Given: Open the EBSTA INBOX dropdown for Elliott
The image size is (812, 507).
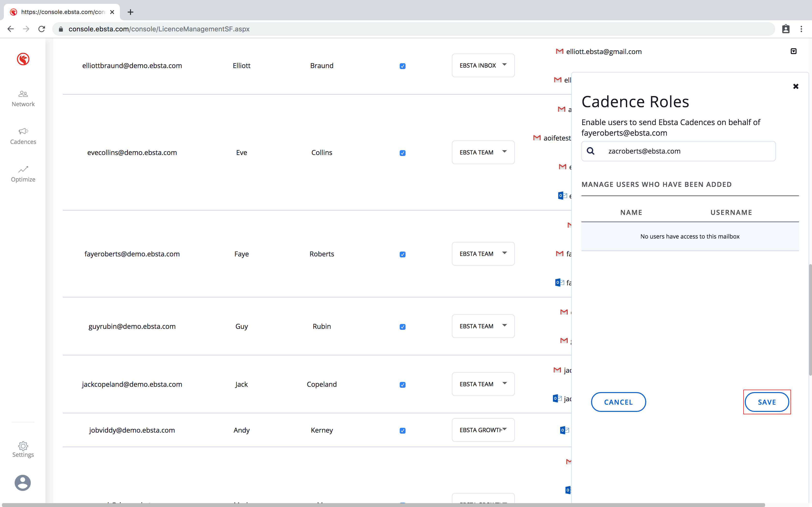Looking at the screenshot, I should tap(483, 65).
